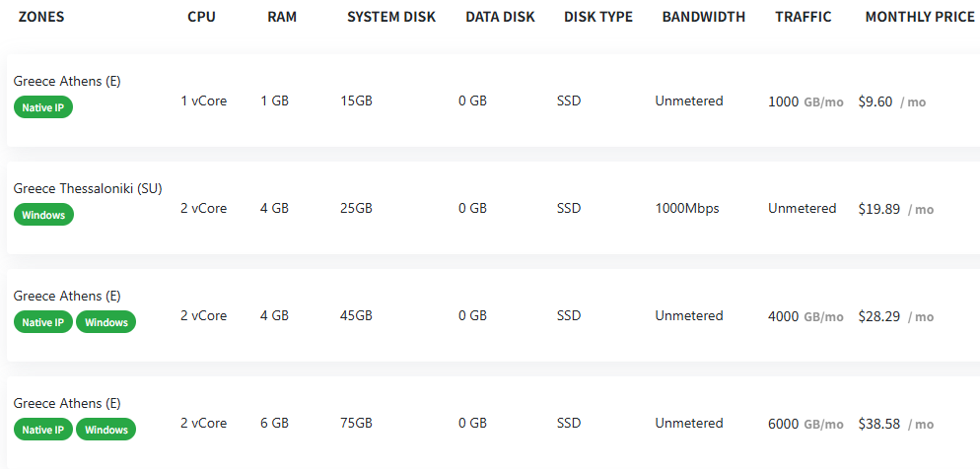Click Windows badge on the $28.29 plan
The width and height of the screenshot is (980, 469).
(x=106, y=322)
